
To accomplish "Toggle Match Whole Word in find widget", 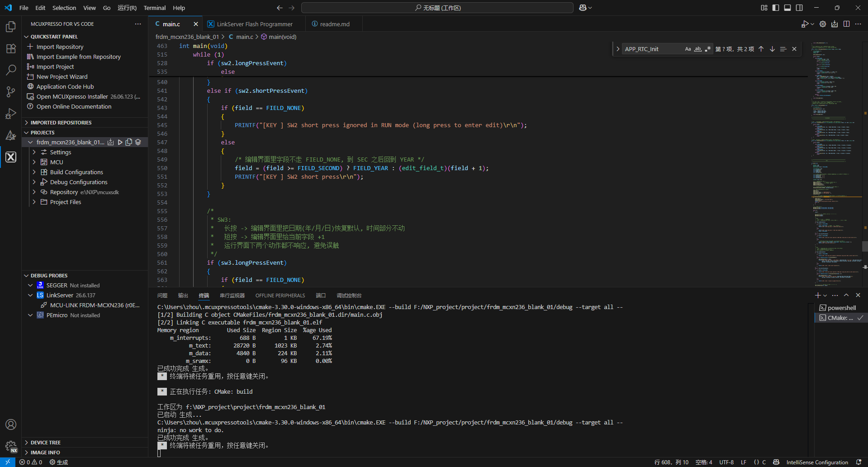I will point(698,49).
